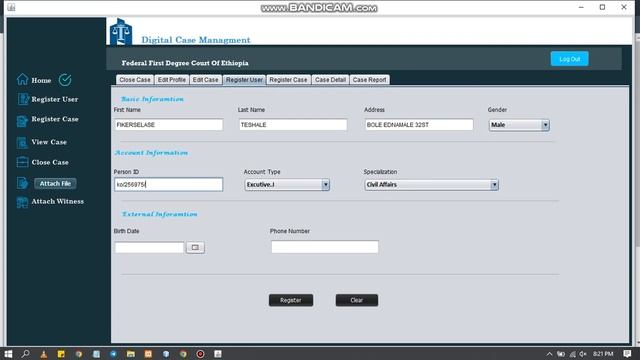The image size is (640, 360).
Task: Show hidden system tray icons
Action: pos(549,354)
